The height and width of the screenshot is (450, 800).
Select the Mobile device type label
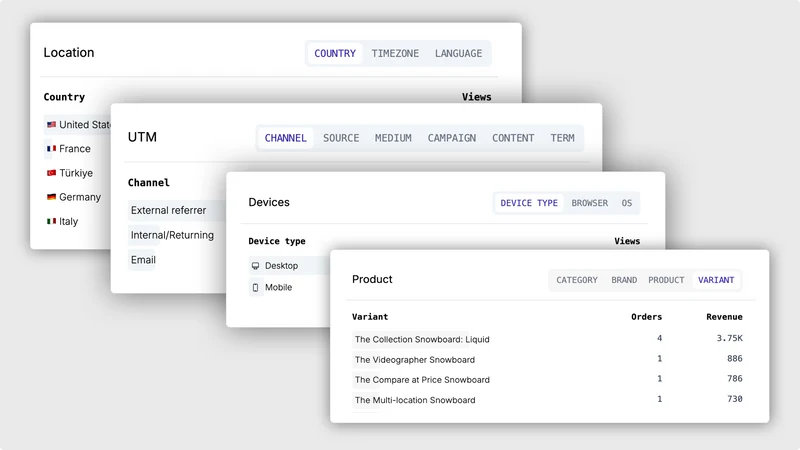pos(278,288)
